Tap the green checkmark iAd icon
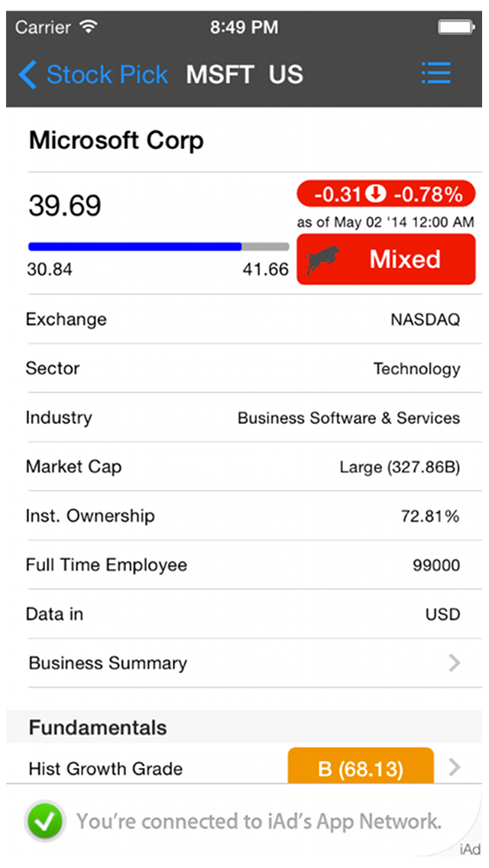The width and height of the screenshot is (489, 868). pos(45,821)
